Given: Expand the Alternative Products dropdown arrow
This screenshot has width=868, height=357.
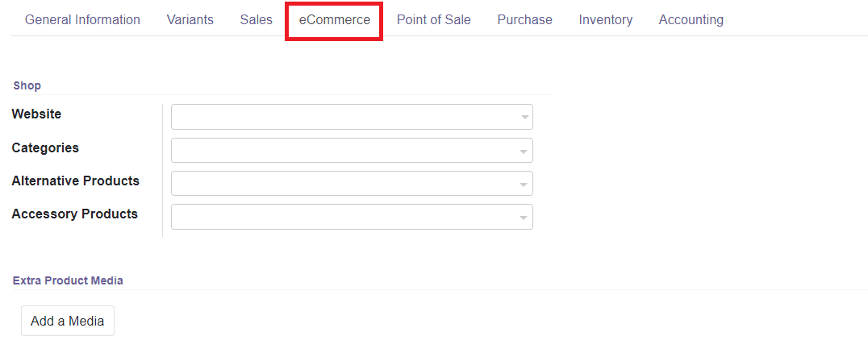Looking at the screenshot, I should pyautogui.click(x=525, y=185).
